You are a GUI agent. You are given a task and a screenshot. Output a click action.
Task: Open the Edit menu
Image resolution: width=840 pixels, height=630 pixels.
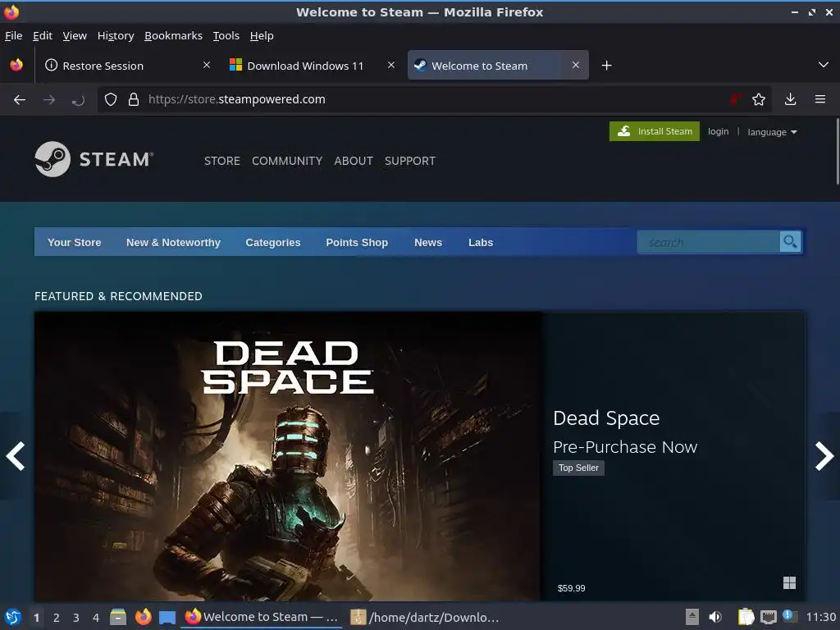(x=43, y=35)
